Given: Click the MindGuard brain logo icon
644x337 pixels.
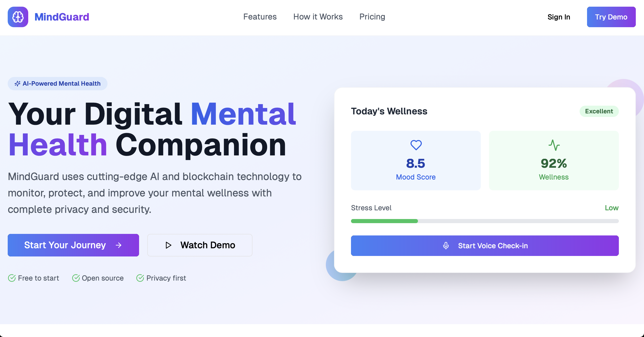Looking at the screenshot, I should point(18,17).
